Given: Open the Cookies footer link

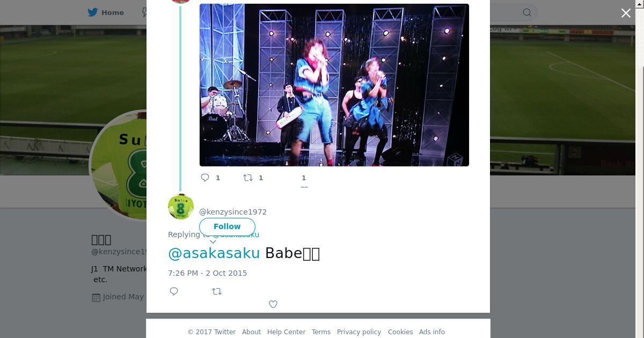Looking at the screenshot, I should (400, 332).
